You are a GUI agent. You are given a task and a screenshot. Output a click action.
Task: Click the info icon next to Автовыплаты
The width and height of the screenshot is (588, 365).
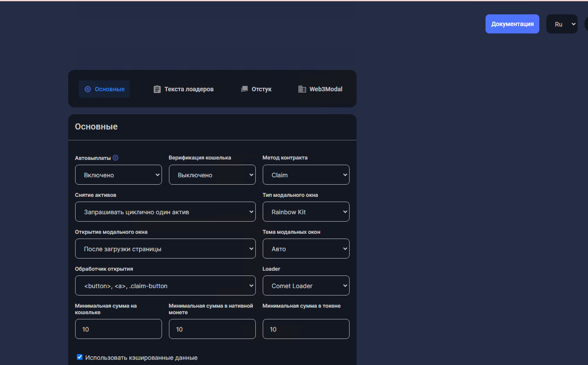tap(116, 158)
